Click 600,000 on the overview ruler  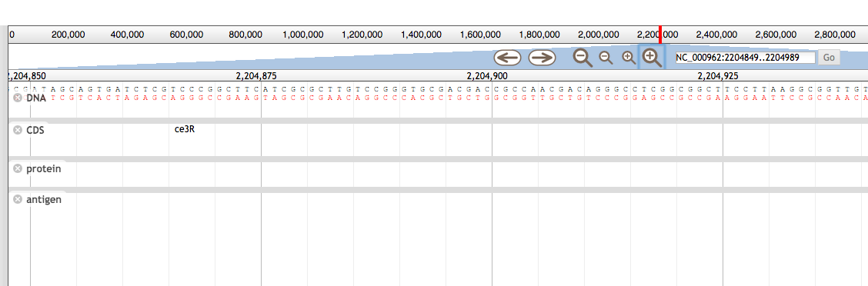click(x=186, y=35)
